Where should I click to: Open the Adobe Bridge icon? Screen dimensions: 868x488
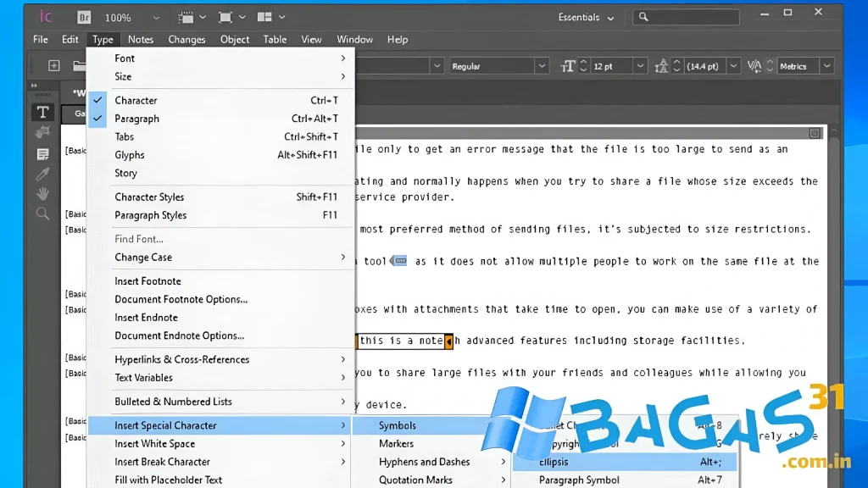84,17
